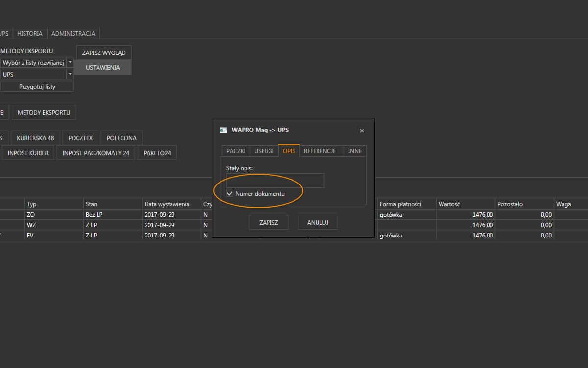Image resolution: width=588 pixels, height=368 pixels.
Task: Sort by the Typ column header
Action: (54, 204)
